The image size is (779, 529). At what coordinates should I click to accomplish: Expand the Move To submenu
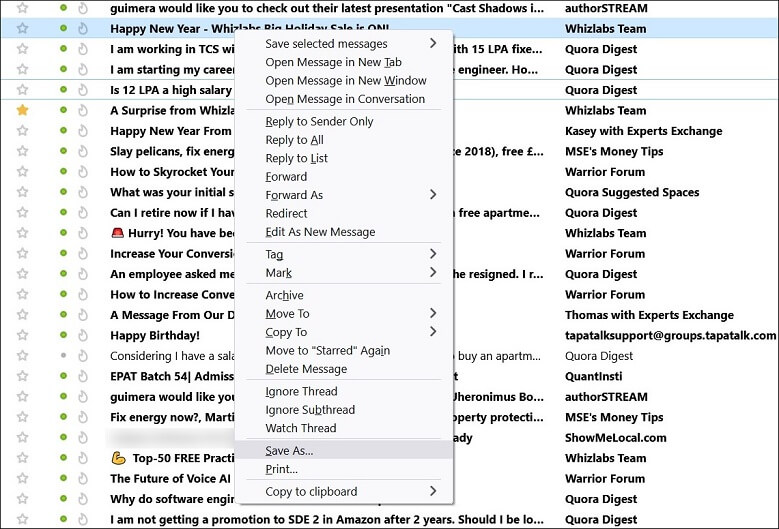(344, 313)
